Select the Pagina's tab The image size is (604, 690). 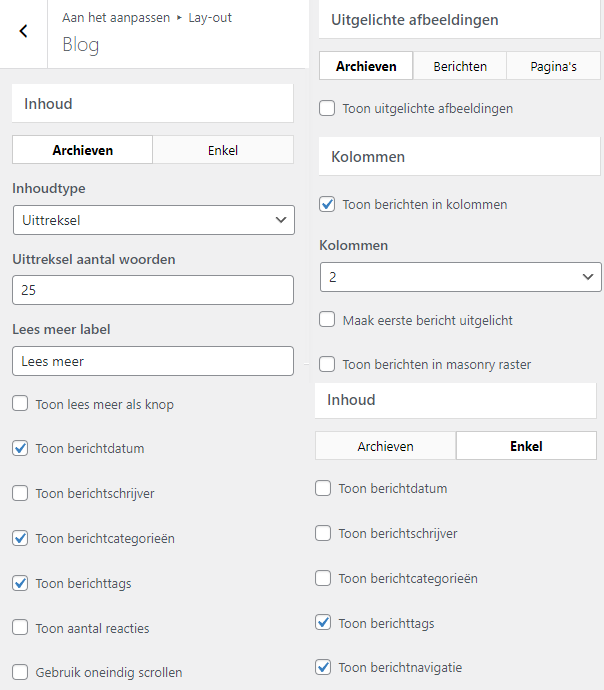[554, 67]
